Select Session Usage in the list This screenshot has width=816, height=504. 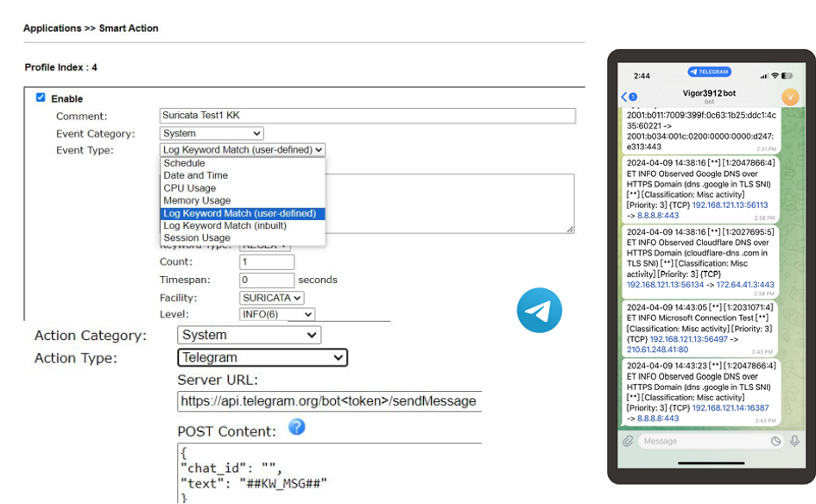[197, 238]
